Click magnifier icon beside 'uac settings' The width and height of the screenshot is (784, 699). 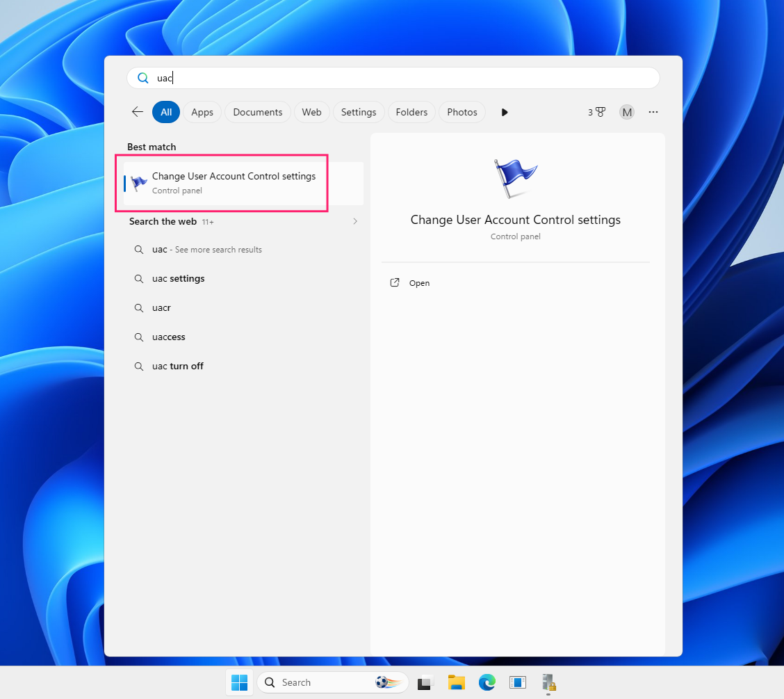pyautogui.click(x=139, y=279)
